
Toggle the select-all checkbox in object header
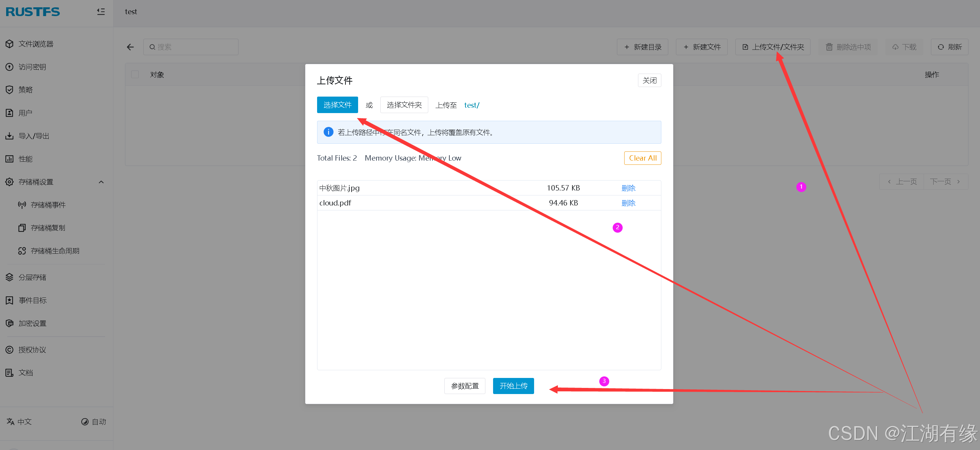coord(135,74)
